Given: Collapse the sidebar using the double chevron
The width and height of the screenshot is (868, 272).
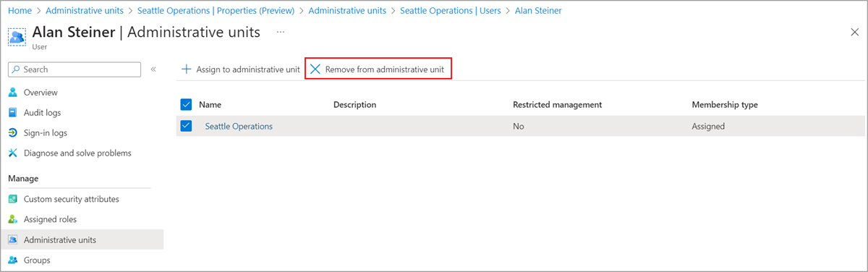Looking at the screenshot, I should click(x=153, y=69).
